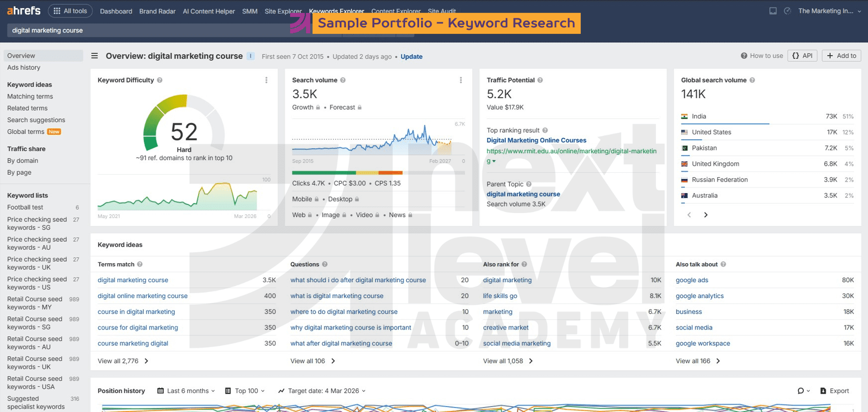
Task: Open Suggested specialist keywords list
Action: pyautogui.click(x=36, y=403)
